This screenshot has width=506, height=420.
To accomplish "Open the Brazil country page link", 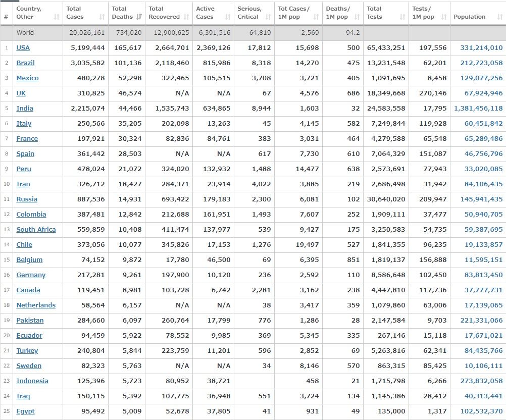I will click(25, 63).
